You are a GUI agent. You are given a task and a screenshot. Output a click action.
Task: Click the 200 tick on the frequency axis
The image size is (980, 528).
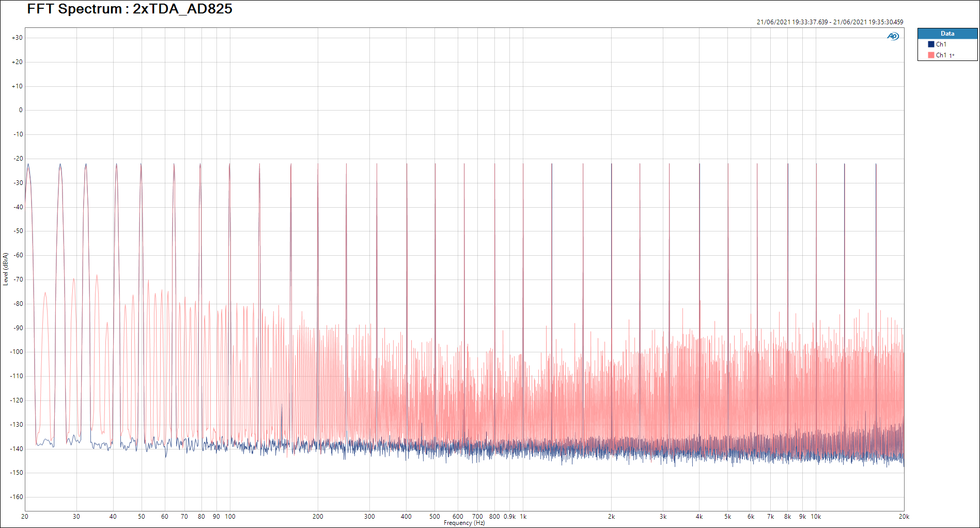[x=318, y=517]
